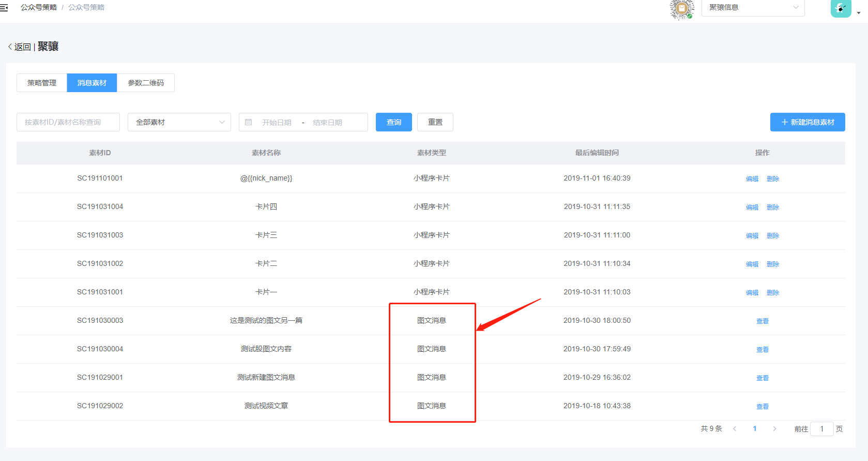The image size is (868, 461).
Task: Click the back arrow next to 返回
Action: [10, 47]
